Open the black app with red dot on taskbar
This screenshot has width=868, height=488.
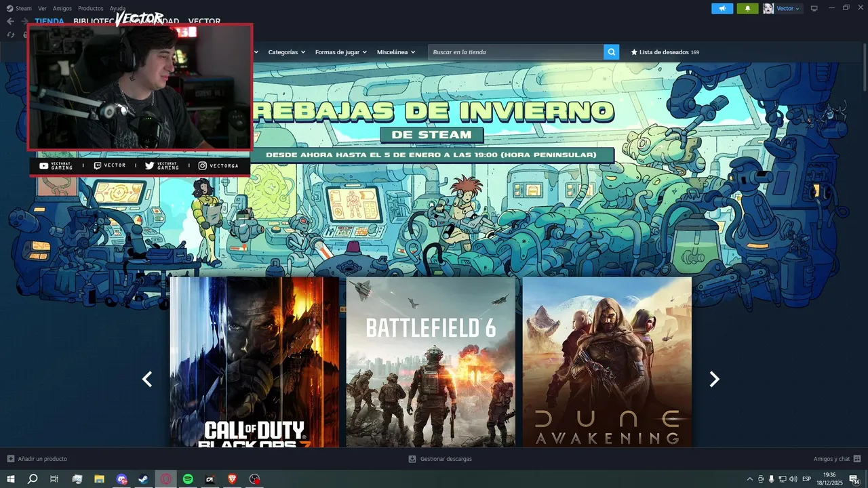[210, 479]
